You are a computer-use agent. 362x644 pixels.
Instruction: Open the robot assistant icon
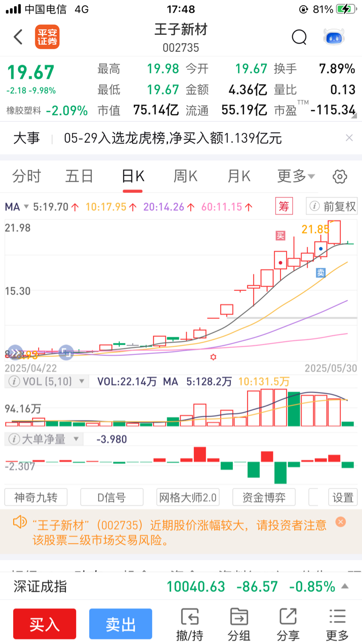334,37
